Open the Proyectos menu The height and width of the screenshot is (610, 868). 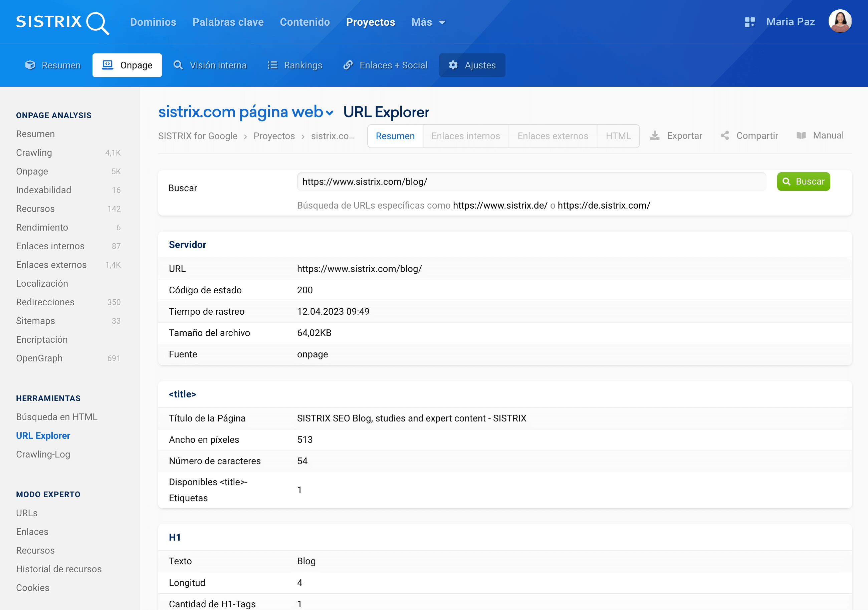tap(371, 22)
